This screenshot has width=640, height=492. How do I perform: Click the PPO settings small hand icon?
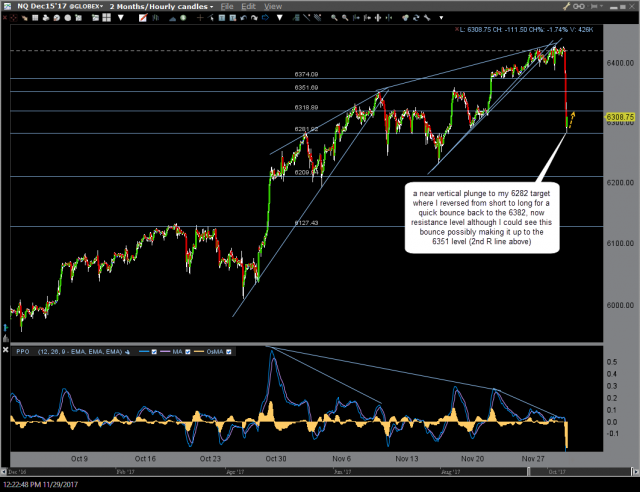tap(127, 352)
